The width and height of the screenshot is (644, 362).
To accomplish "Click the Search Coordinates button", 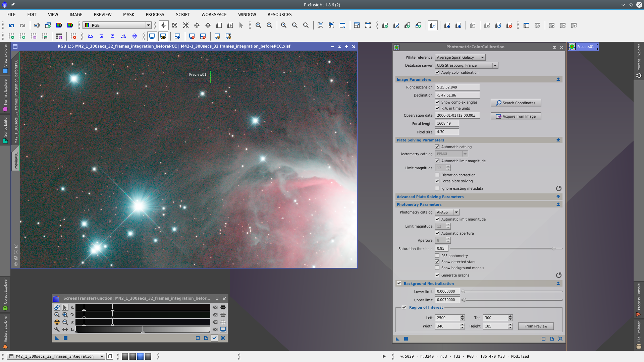I will [516, 103].
